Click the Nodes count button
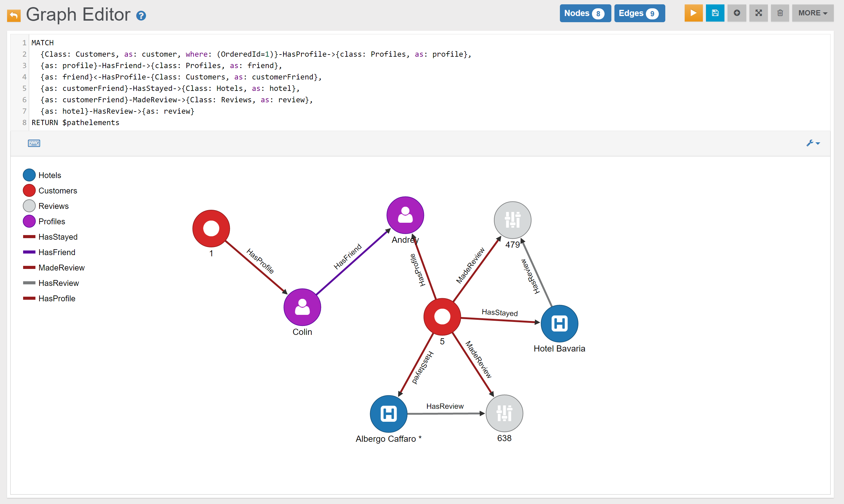Screen dimensions: 844x504 point(585,13)
